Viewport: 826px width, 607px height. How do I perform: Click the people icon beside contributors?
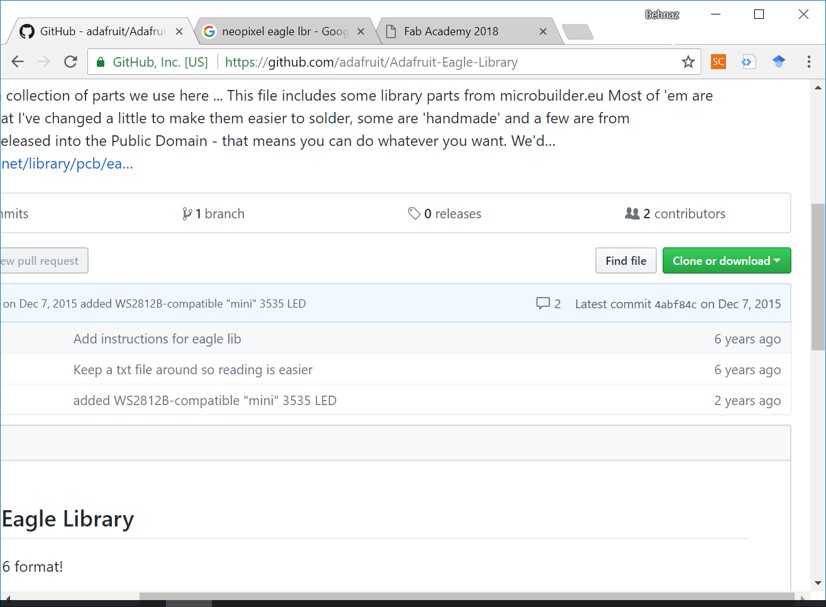632,213
